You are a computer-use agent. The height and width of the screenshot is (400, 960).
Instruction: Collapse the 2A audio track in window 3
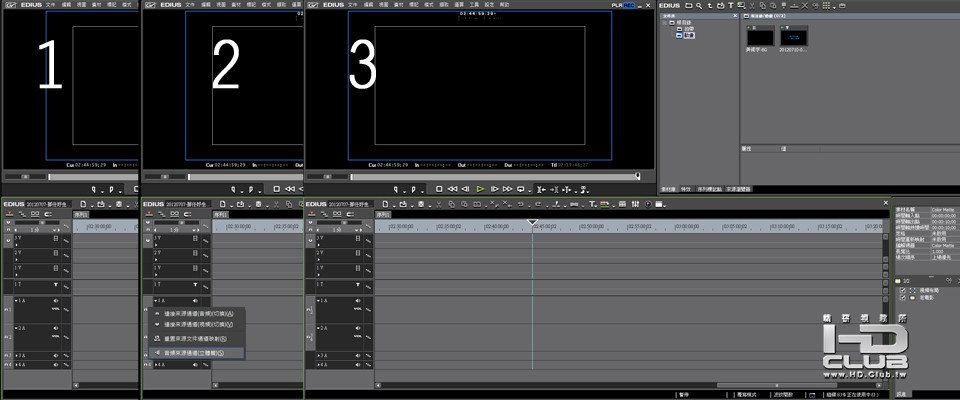click(x=318, y=328)
